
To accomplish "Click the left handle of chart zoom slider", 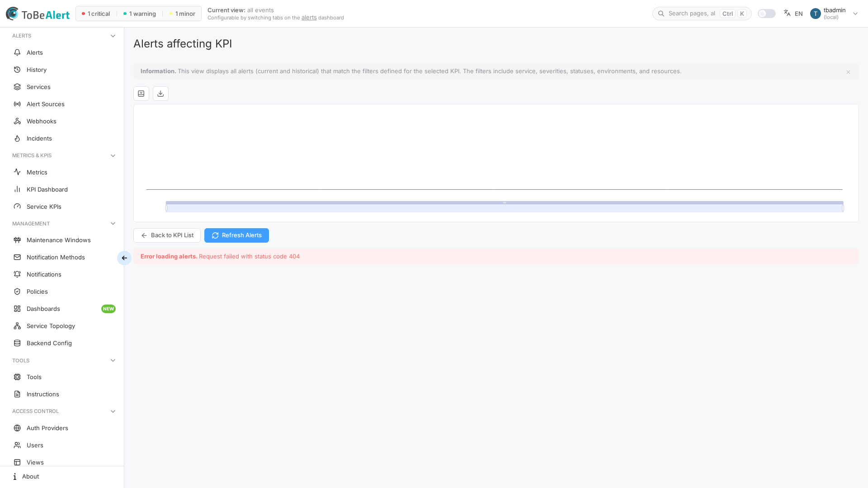I will pyautogui.click(x=166, y=208).
